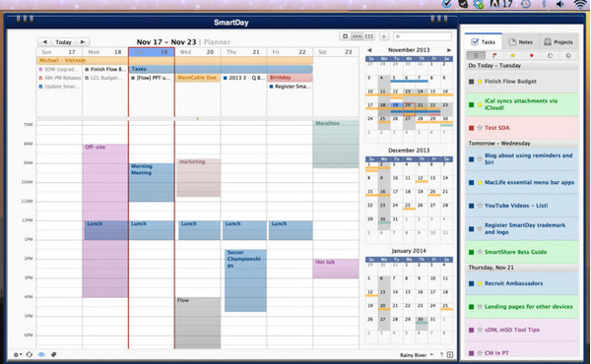The height and width of the screenshot is (364, 591).
Task: Switch to month grid view icon
Action: click(x=369, y=36)
